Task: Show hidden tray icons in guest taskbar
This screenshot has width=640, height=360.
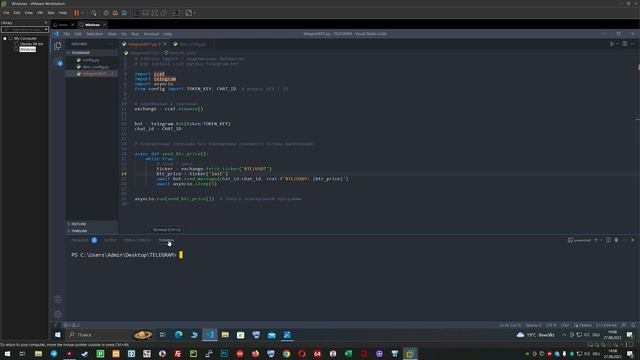Action: [564, 335]
